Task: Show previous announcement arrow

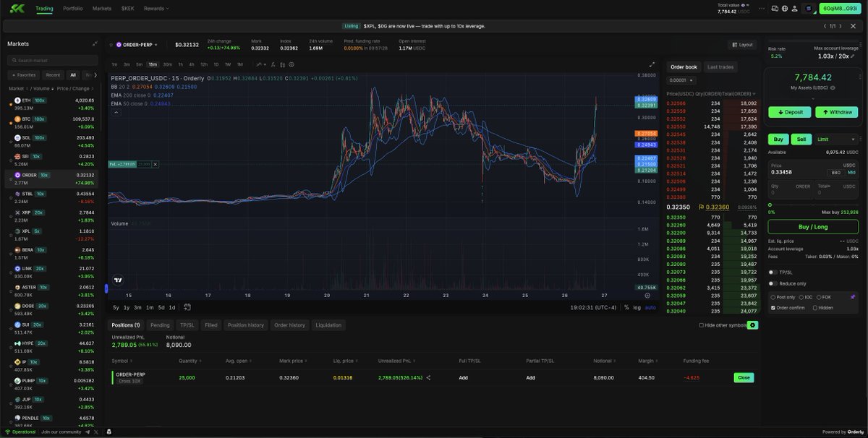Action: (x=825, y=26)
